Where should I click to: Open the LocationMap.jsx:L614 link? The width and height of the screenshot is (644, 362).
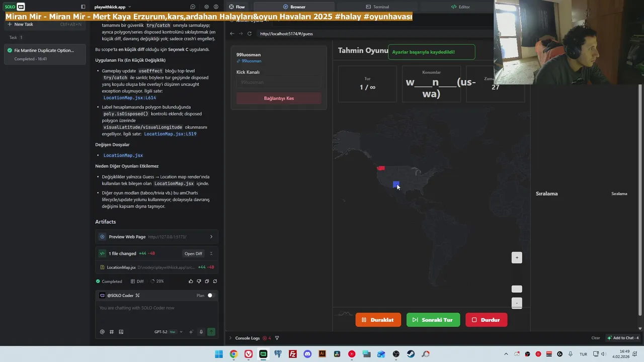(x=130, y=98)
